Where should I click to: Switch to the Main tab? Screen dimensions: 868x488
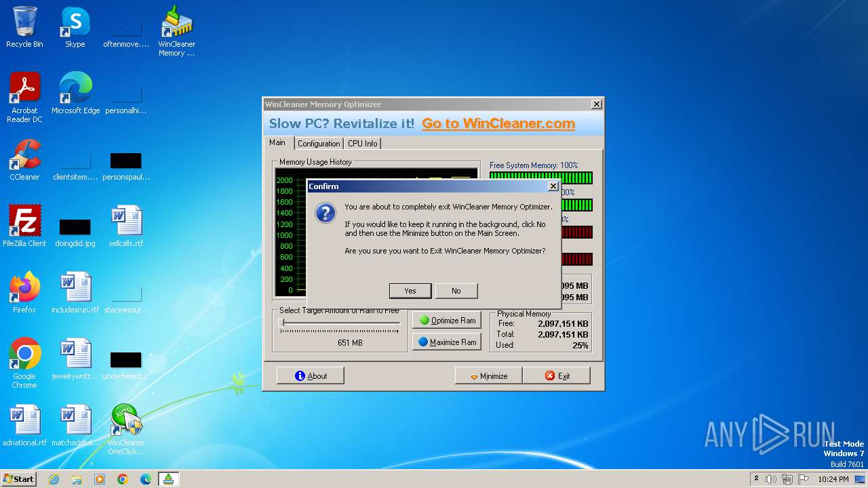277,143
